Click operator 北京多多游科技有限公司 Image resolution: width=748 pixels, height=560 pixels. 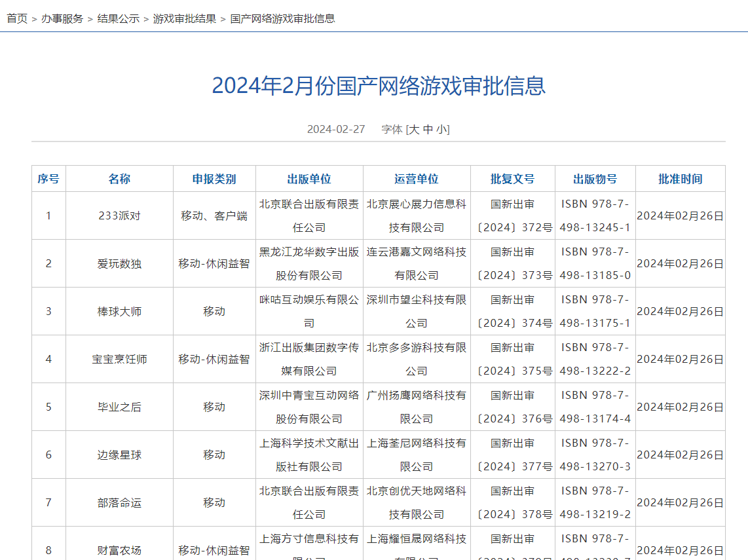coord(417,359)
